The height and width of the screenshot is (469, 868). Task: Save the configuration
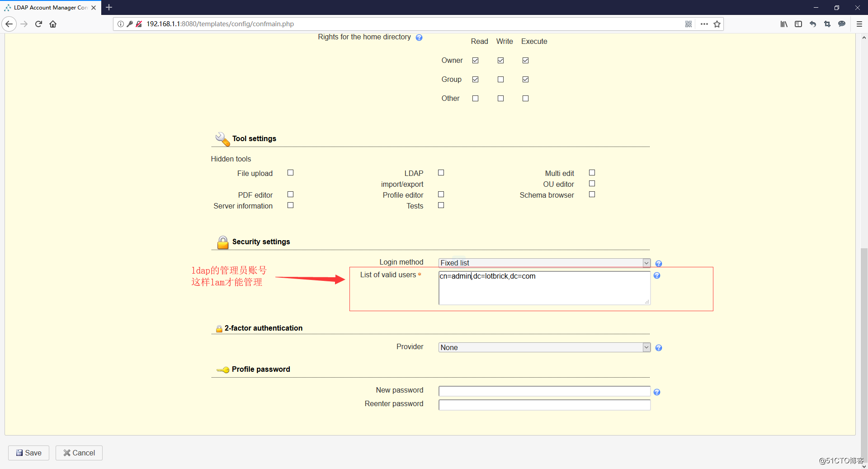click(28, 453)
